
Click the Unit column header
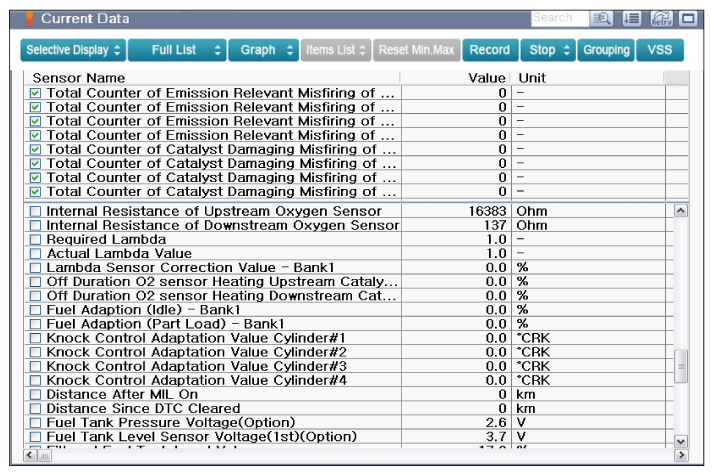[587, 78]
